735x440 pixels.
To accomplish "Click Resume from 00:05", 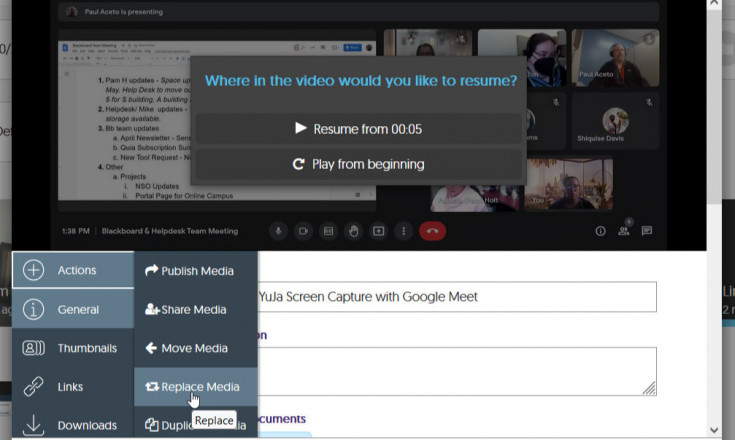I will click(x=359, y=129).
